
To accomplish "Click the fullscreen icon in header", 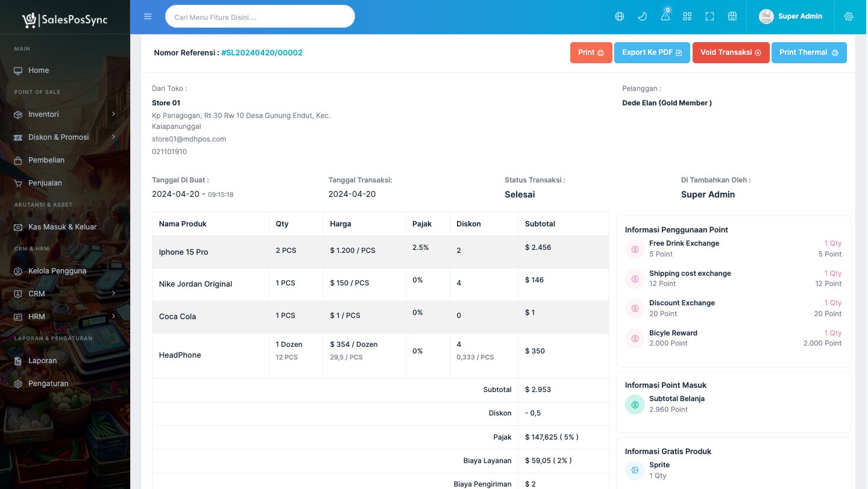I will 709,16.
